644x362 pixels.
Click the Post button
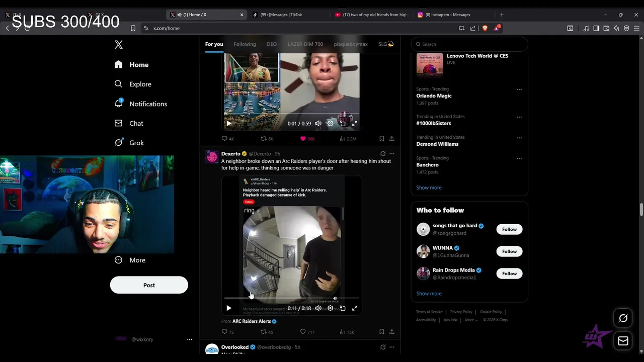pyautogui.click(x=149, y=285)
